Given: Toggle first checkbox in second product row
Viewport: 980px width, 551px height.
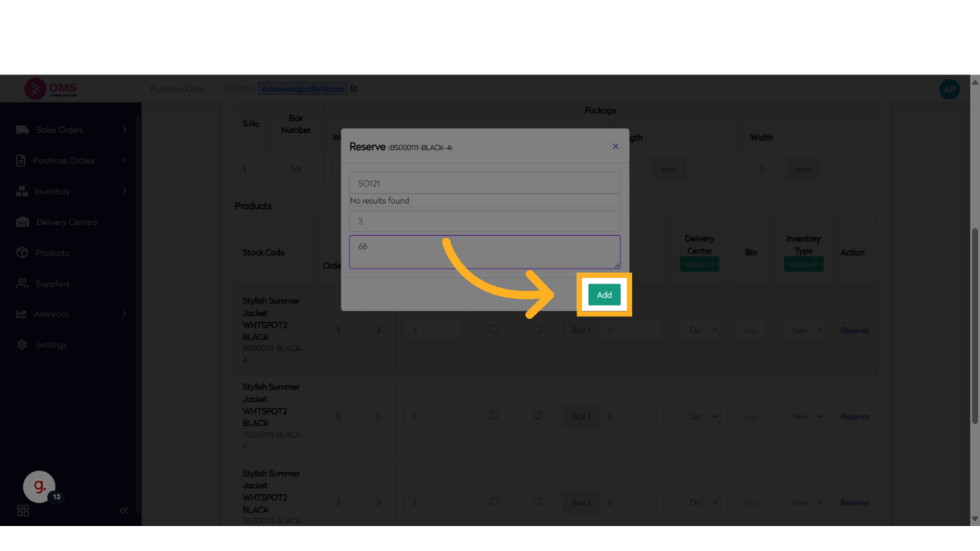Looking at the screenshot, I should pos(494,415).
